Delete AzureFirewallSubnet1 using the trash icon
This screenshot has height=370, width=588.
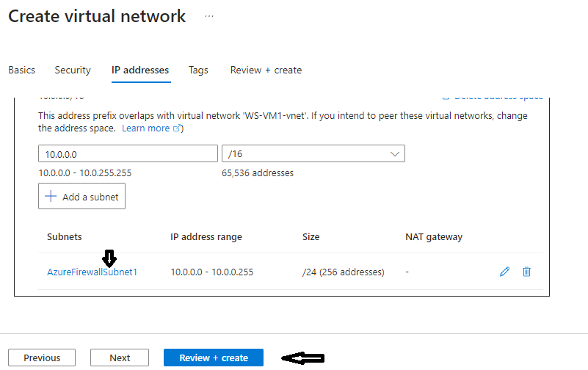click(526, 272)
